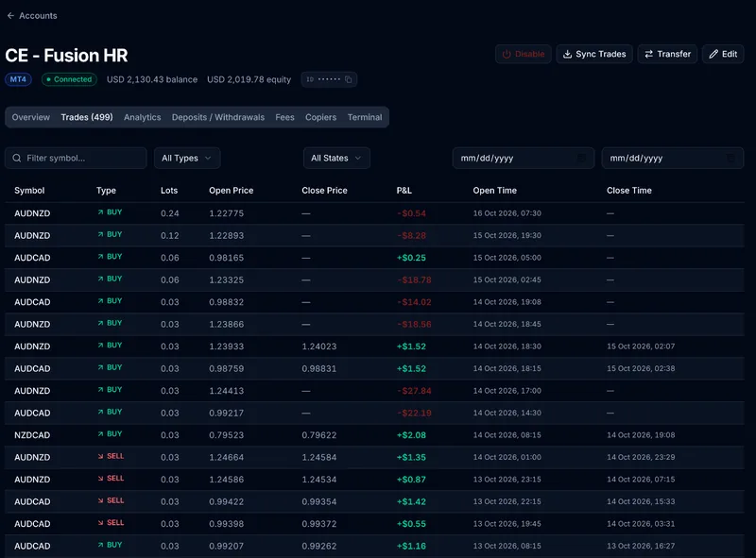Open the All Types dropdown
This screenshot has width=756, height=558.
[x=187, y=158]
